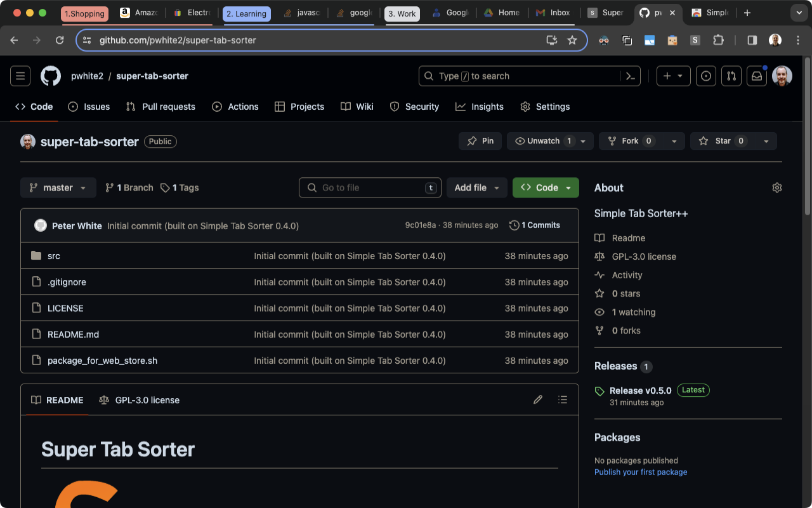The height and width of the screenshot is (508, 812).
Task: Pin the repository
Action: tap(480, 141)
